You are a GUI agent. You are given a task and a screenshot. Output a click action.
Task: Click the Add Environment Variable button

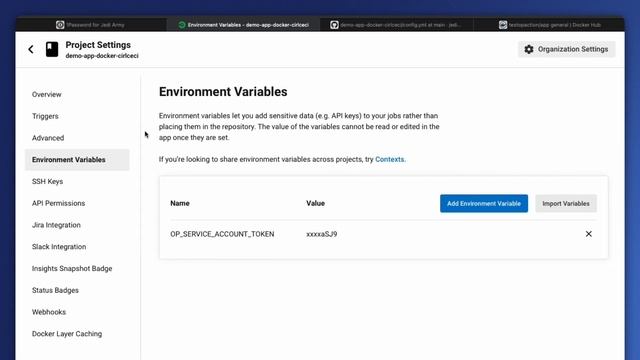(484, 203)
